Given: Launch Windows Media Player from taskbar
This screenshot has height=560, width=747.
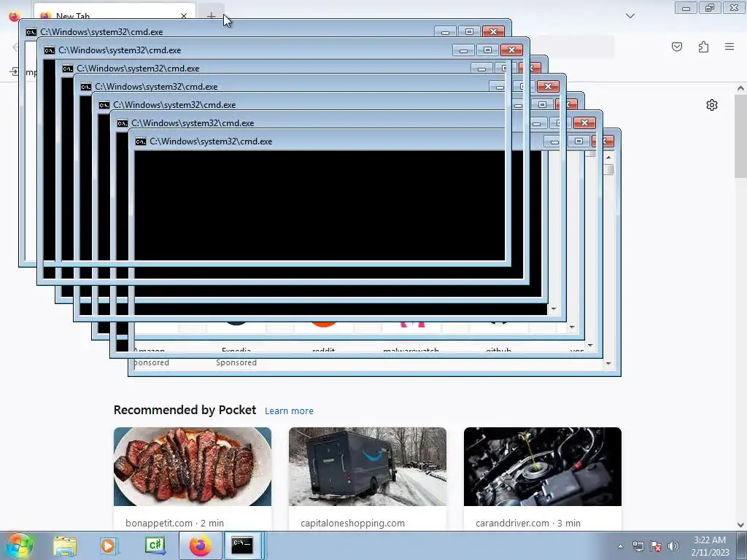Looking at the screenshot, I should (109, 545).
